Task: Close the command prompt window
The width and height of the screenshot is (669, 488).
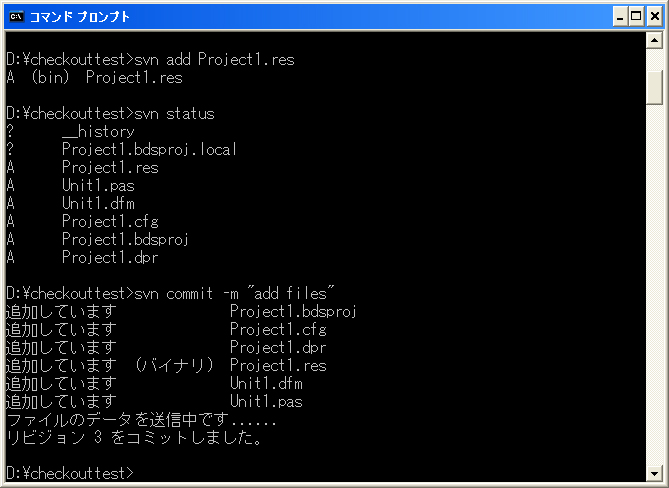Action: pos(655,17)
